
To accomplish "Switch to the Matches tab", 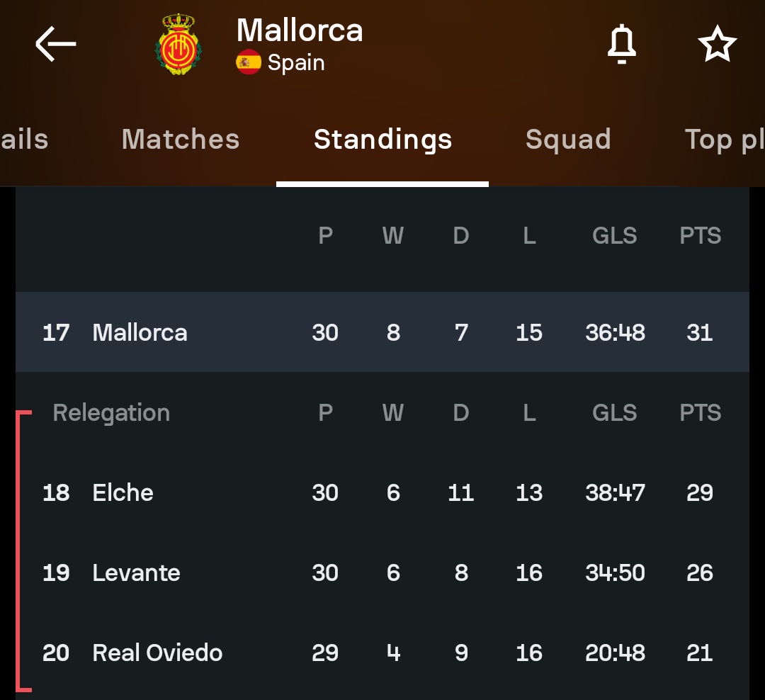I will [181, 140].
